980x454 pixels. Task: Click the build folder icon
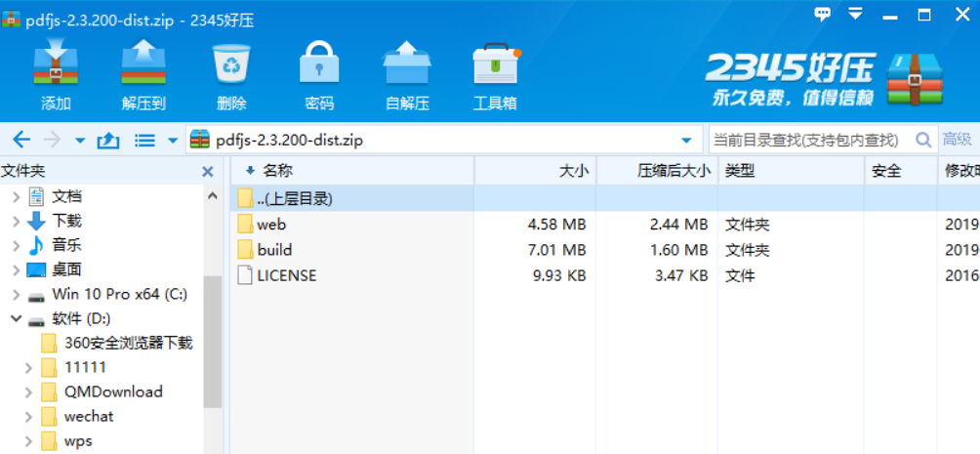245,250
